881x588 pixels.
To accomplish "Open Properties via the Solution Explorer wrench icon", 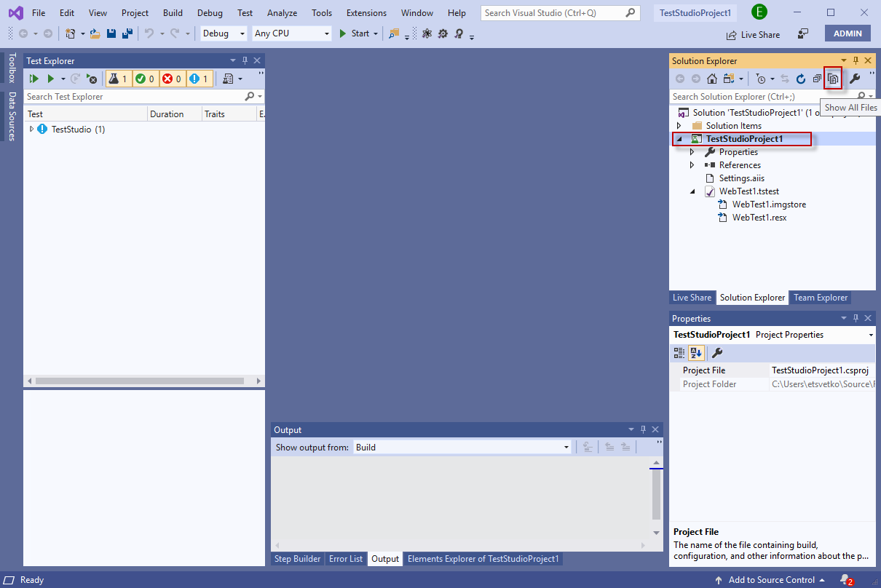I will pos(855,79).
